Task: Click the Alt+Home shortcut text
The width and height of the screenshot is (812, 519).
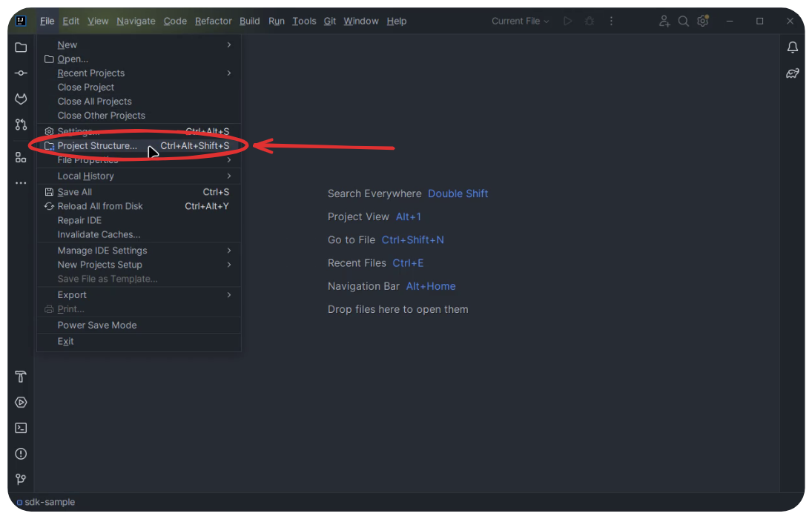Action: 431,286
